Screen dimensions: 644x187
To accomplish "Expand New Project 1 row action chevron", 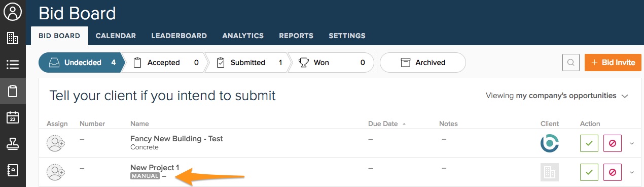I will click(632, 172).
